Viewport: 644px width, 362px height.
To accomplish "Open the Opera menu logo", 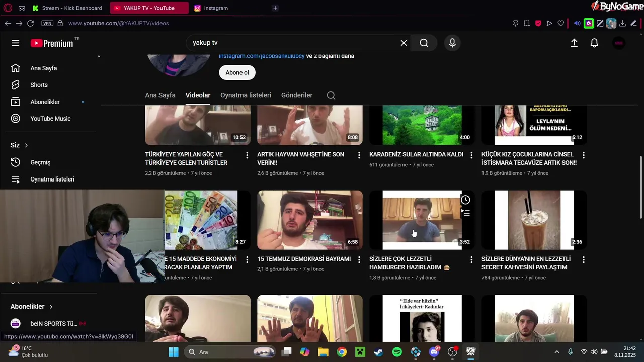I will pyautogui.click(x=8, y=8).
